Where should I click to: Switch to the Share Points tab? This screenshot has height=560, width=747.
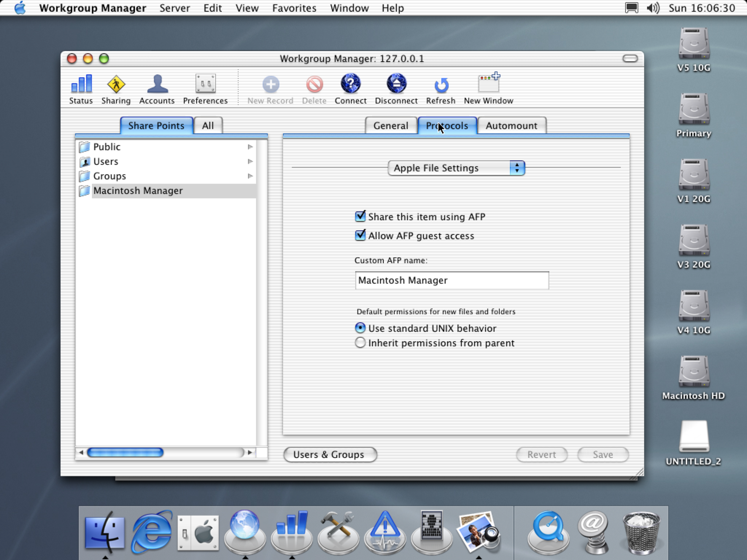coord(156,126)
